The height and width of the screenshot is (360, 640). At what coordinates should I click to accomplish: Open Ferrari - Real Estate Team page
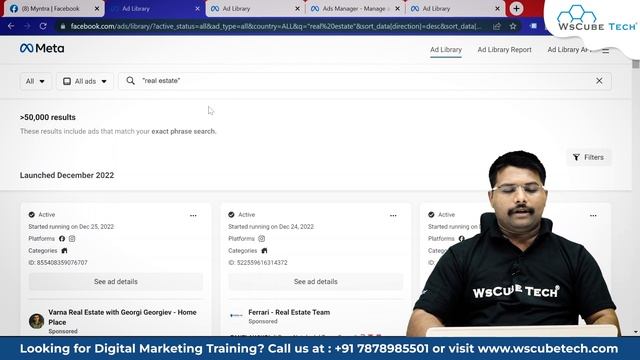(289, 312)
